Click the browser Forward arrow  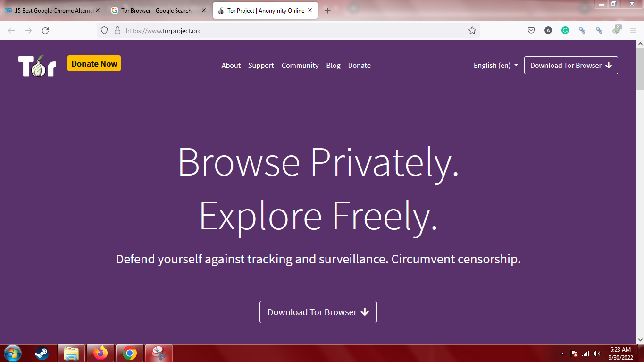[28, 31]
